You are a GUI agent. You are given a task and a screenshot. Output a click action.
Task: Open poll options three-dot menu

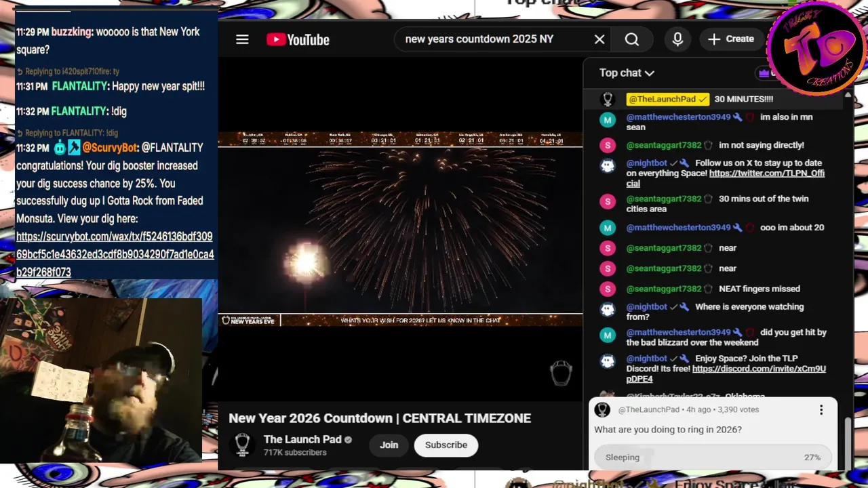821,409
